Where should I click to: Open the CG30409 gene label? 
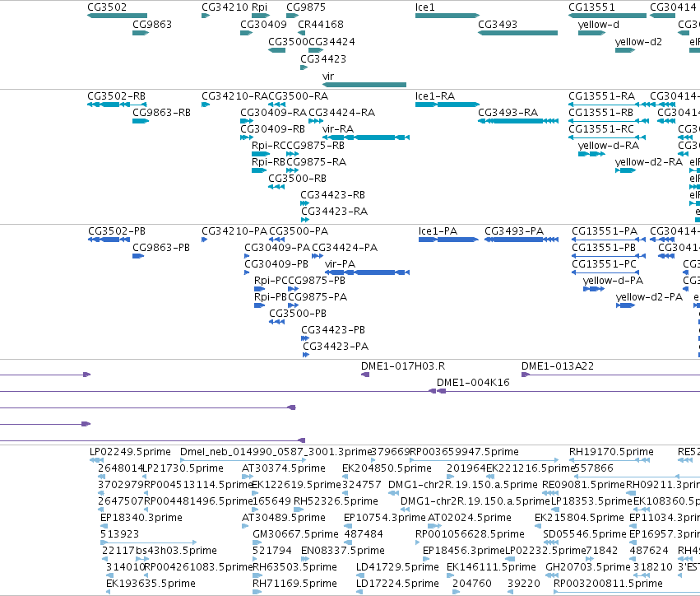[x=263, y=25]
